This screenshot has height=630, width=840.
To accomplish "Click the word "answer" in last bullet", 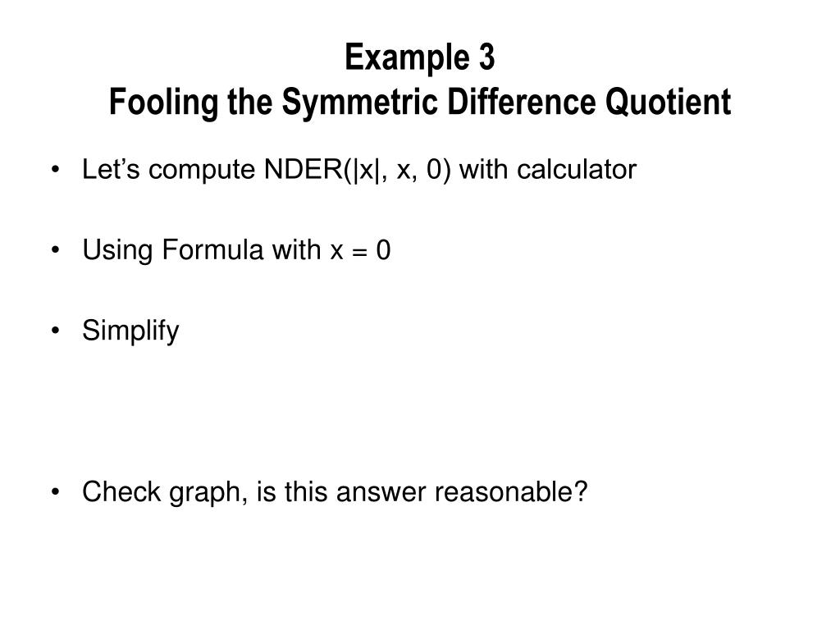I will point(381,492).
